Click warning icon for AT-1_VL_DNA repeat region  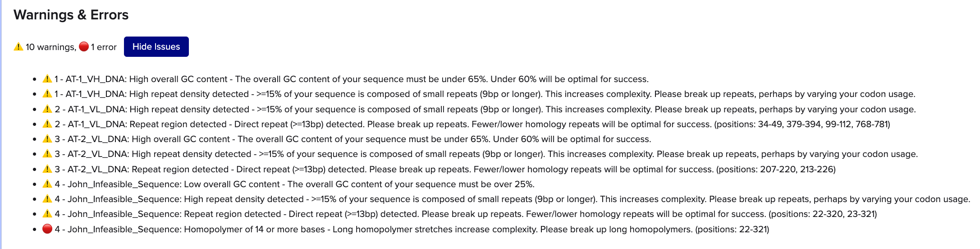pyautogui.click(x=47, y=124)
